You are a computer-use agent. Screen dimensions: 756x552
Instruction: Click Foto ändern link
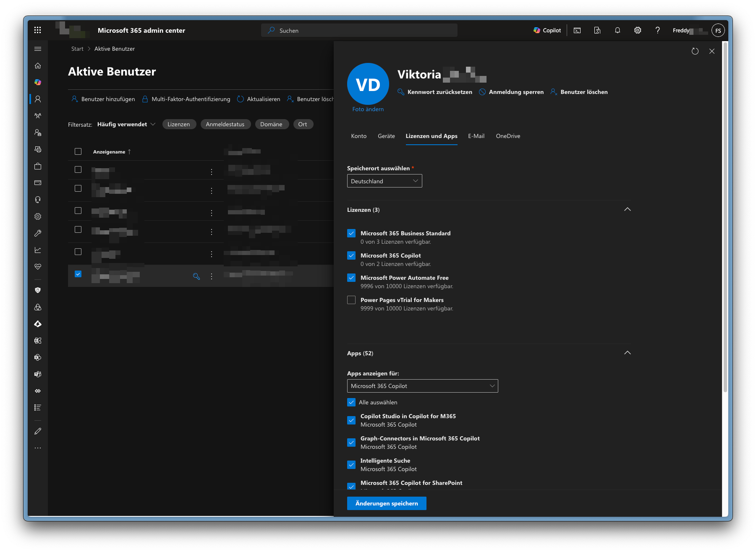pos(368,109)
